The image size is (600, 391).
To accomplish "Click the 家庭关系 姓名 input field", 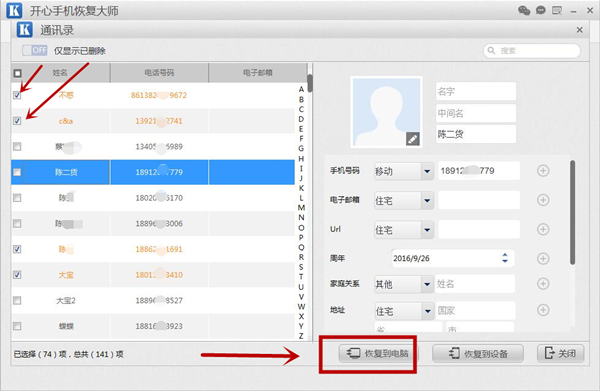I will 475,284.
